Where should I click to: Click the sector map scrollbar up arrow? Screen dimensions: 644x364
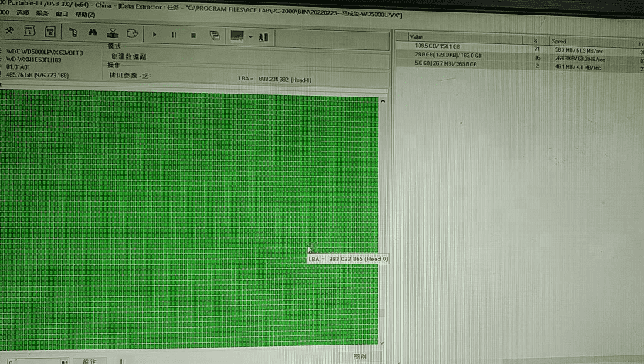click(x=384, y=100)
